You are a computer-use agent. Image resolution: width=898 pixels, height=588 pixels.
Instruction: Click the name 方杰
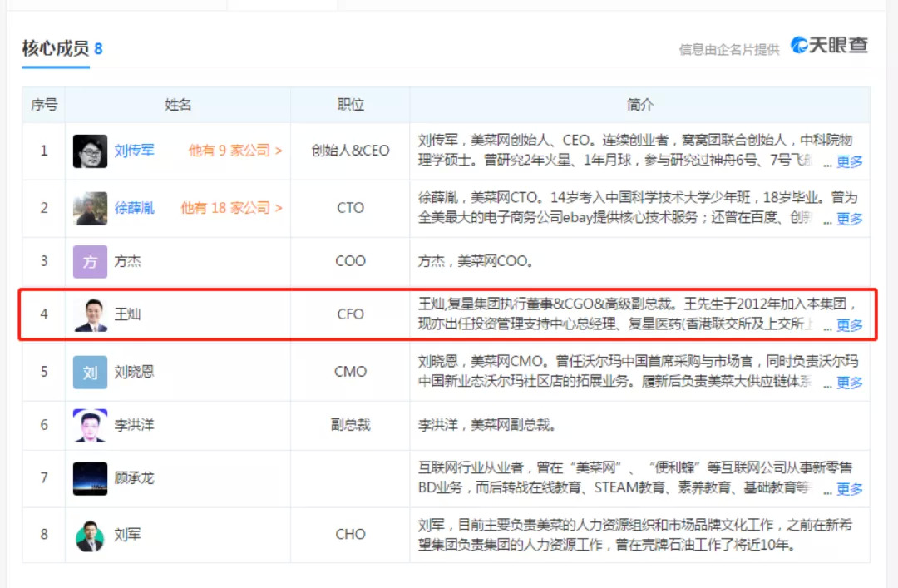tap(127, 261)
